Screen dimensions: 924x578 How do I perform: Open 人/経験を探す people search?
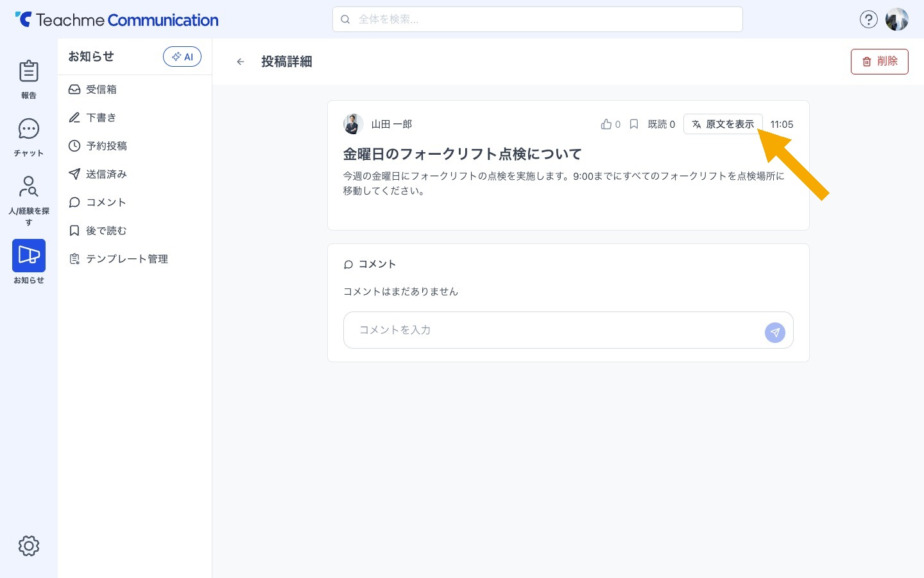[x=29, y=200]
